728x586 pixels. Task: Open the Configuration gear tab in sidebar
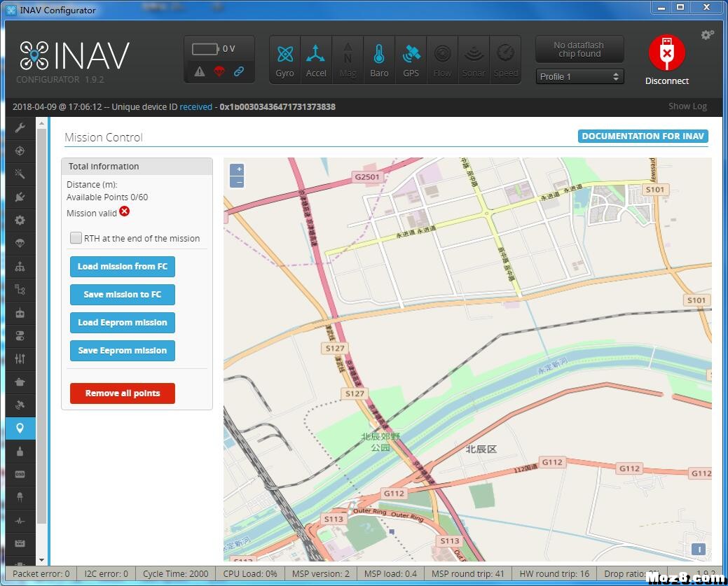20,221
